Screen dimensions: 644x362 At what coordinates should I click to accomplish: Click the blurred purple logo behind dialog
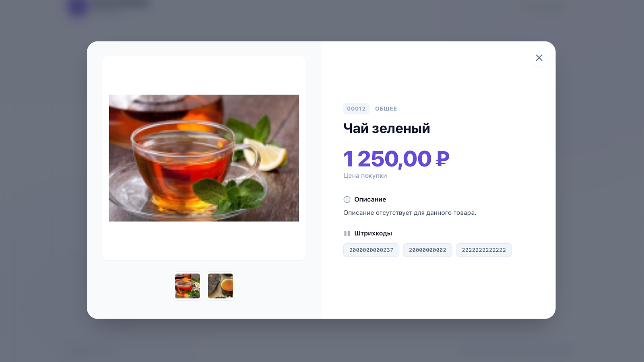point(78,8)
